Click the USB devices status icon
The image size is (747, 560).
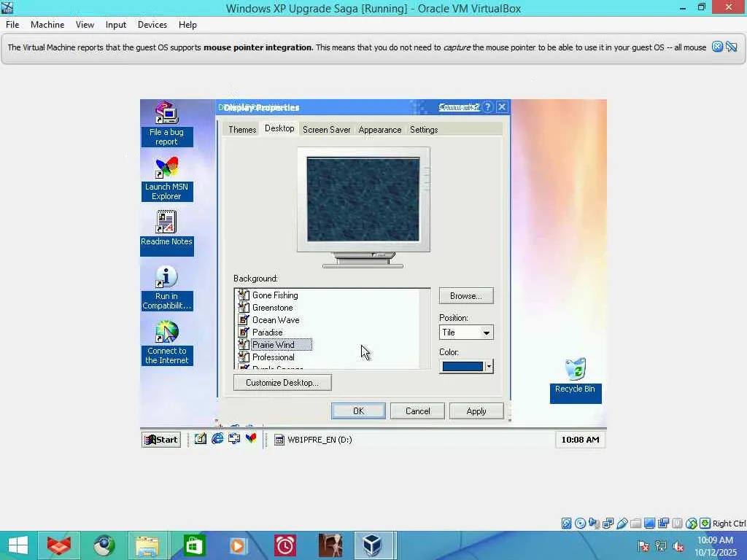(x=622, y=524)
